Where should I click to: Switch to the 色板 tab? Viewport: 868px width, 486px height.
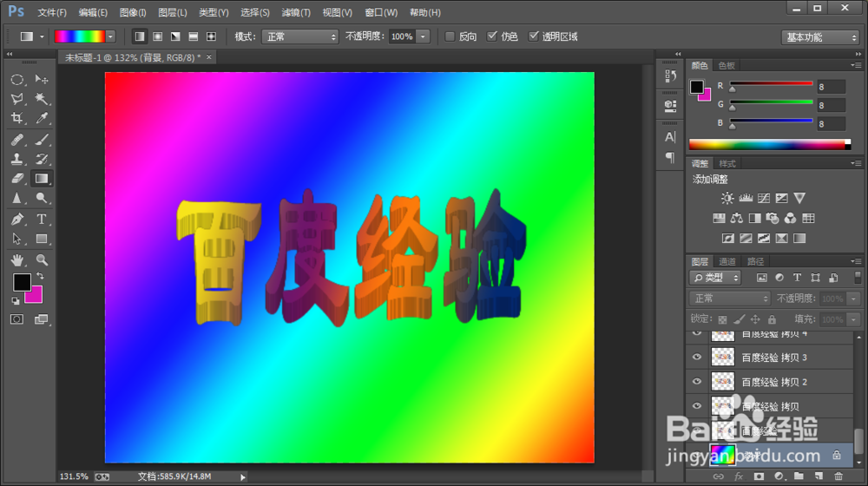click(x=727, y=65)
